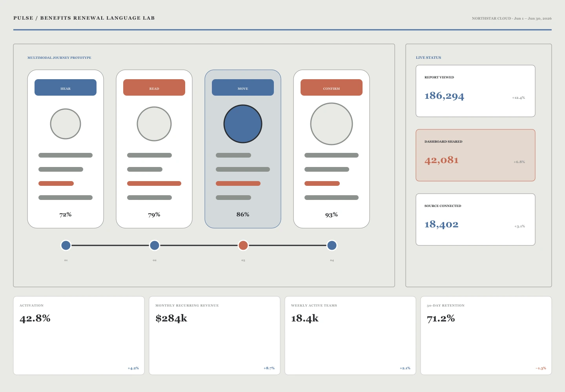Image resolution: width=565 pixels, height=392 pixels.
Task: Click the $284k revenue value
Action: tap(171, 318)
